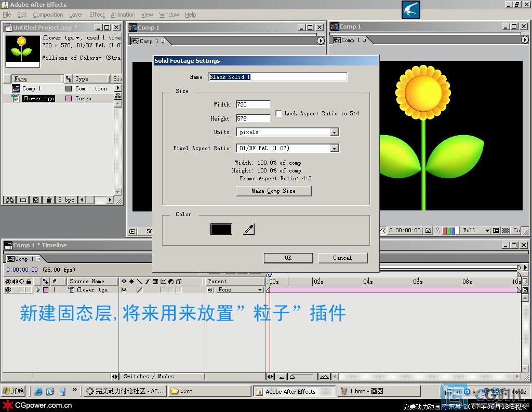
Task: Click the black solid color swatch
Action: click(221, 229)
